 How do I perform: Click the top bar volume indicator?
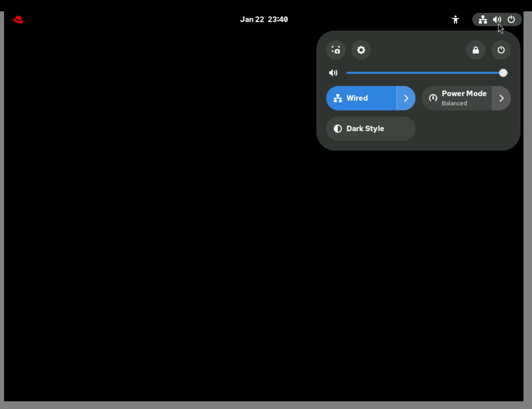[x=497, y=19]
